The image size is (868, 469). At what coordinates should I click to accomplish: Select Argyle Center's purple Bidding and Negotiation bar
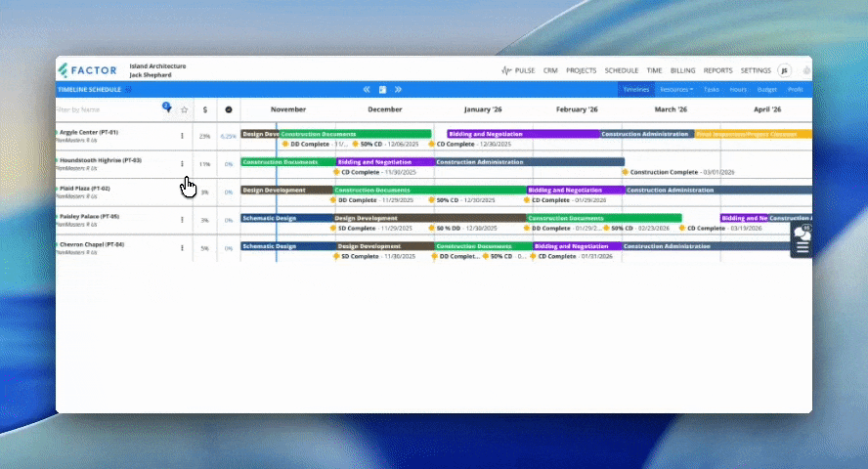[x=523, y=134]
